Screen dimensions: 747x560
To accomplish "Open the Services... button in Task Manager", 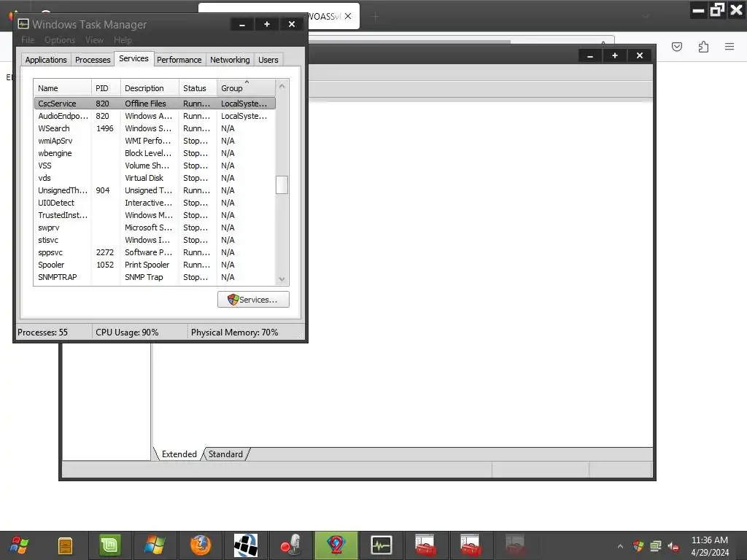I will (x=253, y=300).
